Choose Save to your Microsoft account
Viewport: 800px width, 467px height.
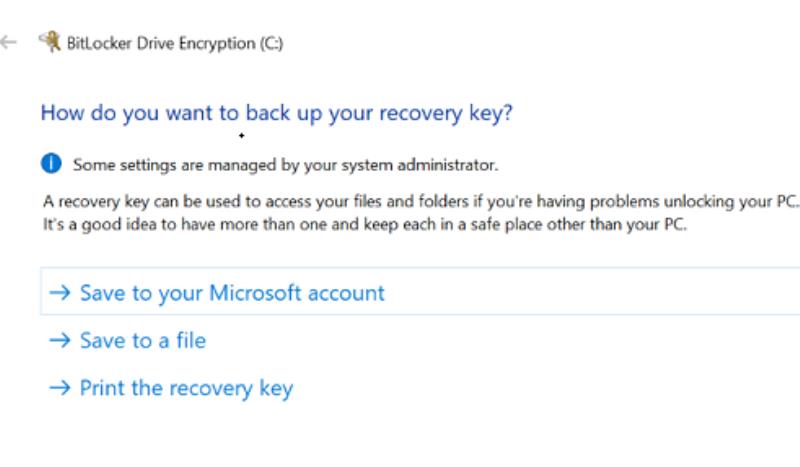pyautogui.click(x=232, y=292)
